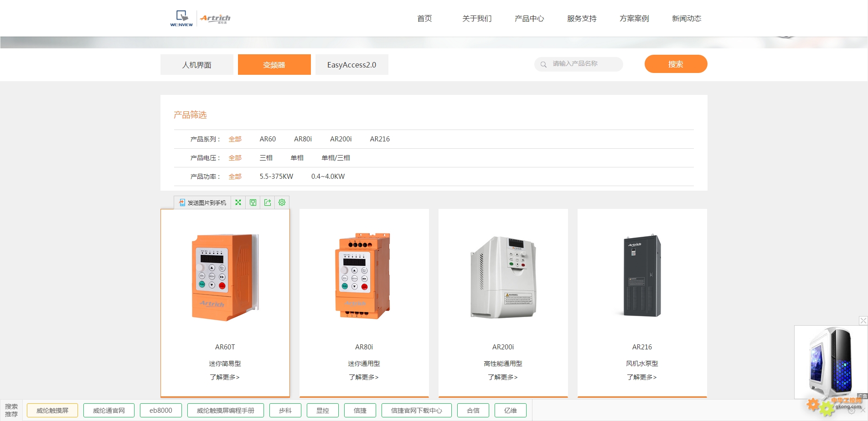This screenshot has height=421, width=868.
Task: Filter power by 5.5-375KW
Action: pos(276,177)
